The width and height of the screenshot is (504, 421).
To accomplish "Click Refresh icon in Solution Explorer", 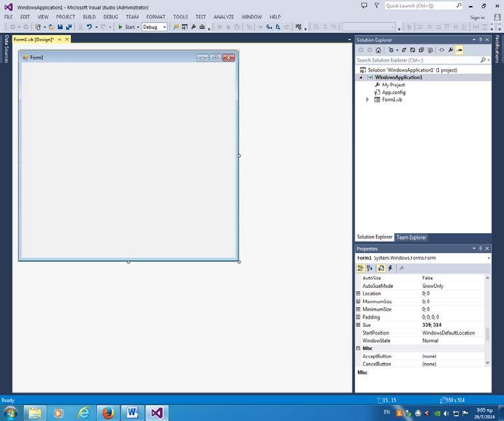I will [x=412, y=50].
